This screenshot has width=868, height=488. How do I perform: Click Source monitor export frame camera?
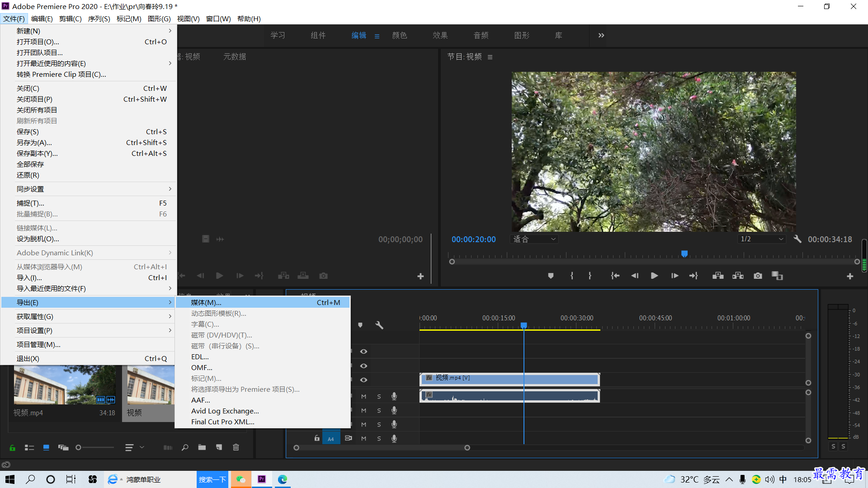(x=323, y=276)
